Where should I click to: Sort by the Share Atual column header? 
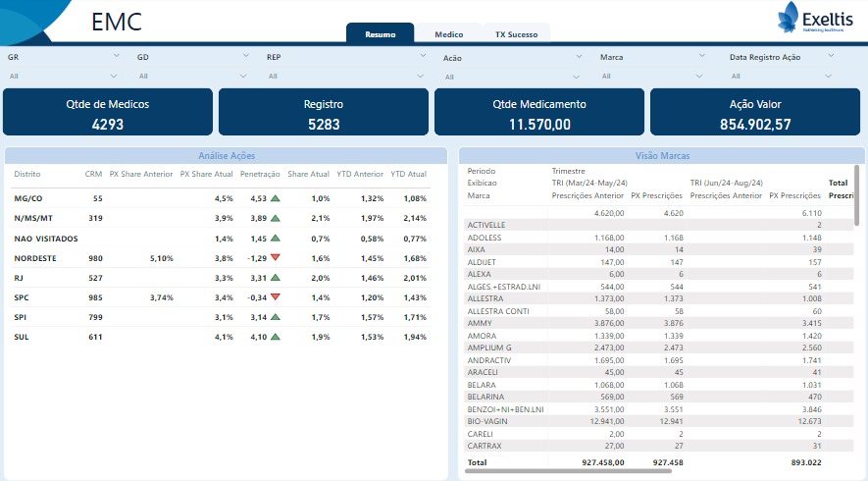(308, 174)
